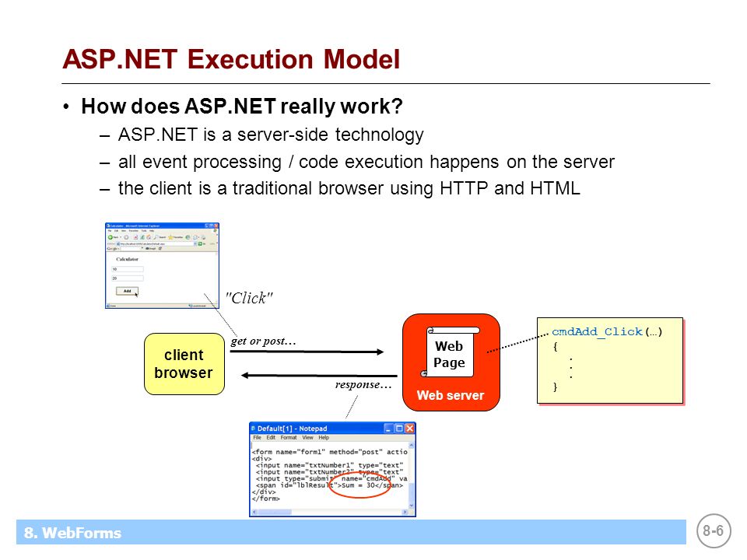Click the up arrow of Notepad vertical scrollbar
747x560 pixels.
tap(411, 445)
